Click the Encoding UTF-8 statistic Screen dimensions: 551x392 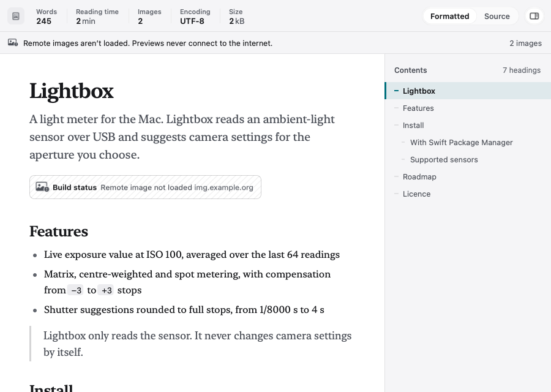click(195, 16)
